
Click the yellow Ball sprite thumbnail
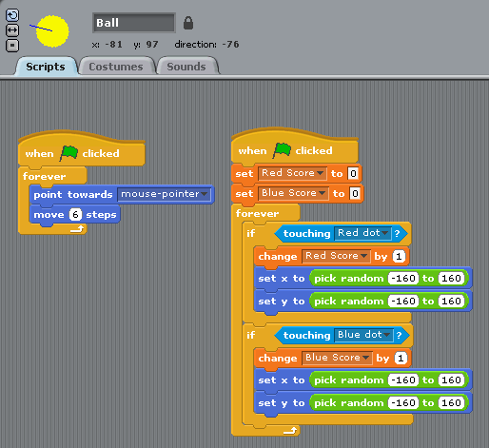[x=50, y=30]
